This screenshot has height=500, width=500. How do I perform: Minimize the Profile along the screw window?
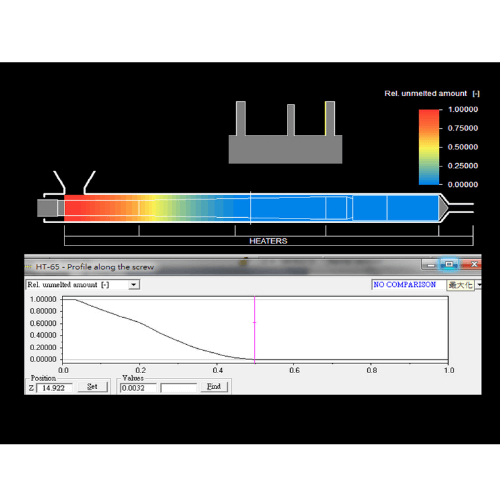(431, 265)
